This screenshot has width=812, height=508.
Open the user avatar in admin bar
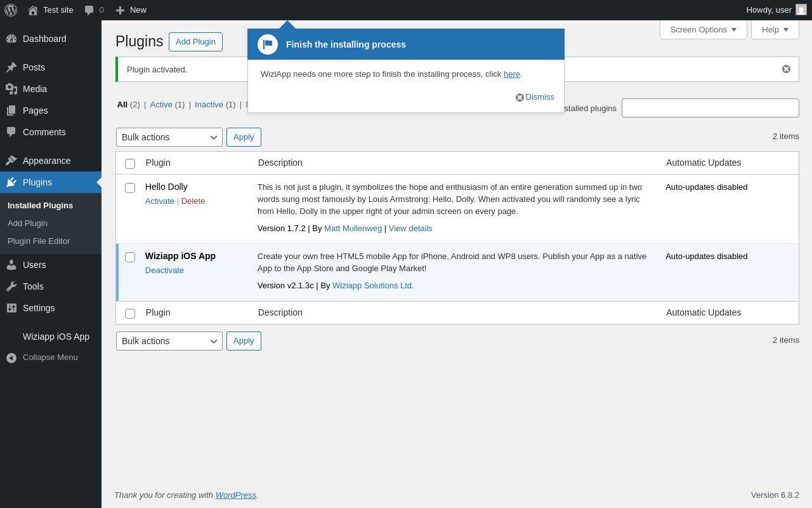[801, 10]
